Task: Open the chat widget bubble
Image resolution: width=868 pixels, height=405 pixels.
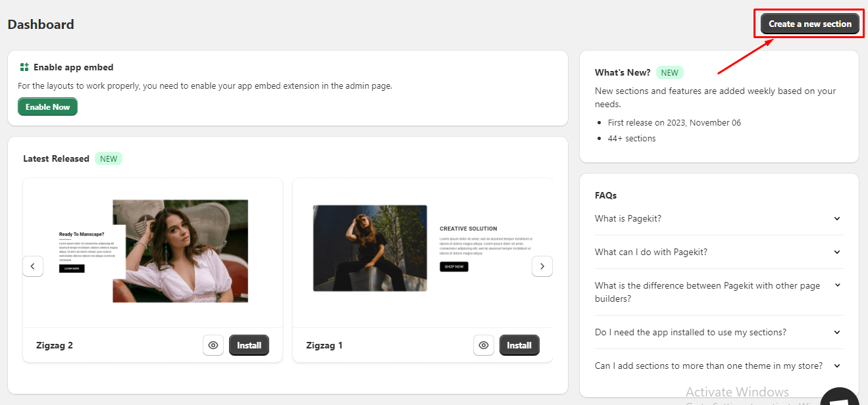Action: pos(838,398)
